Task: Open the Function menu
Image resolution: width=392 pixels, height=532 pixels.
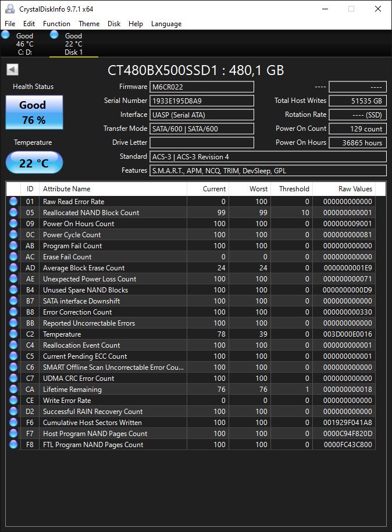Action: coord(56,24)
